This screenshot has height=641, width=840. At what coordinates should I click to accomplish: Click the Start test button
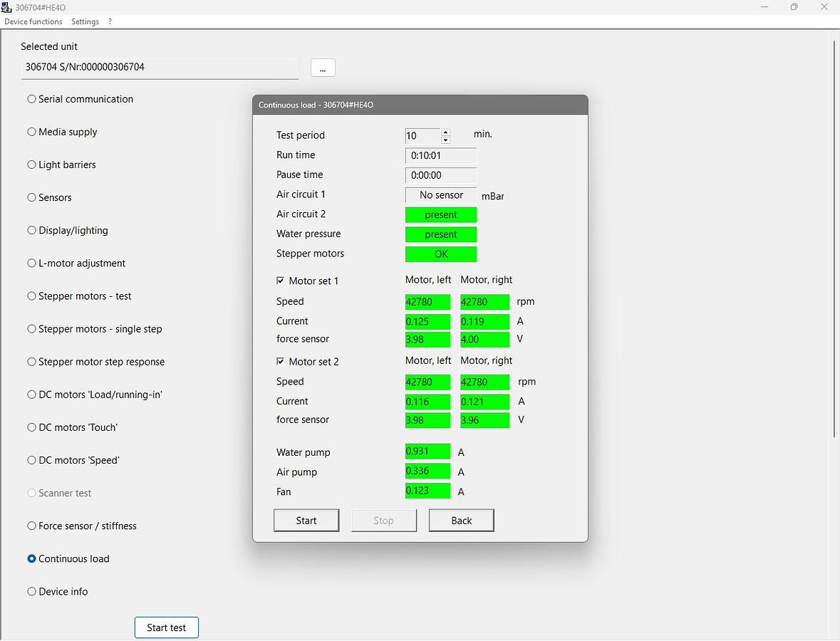pos(166,627)
